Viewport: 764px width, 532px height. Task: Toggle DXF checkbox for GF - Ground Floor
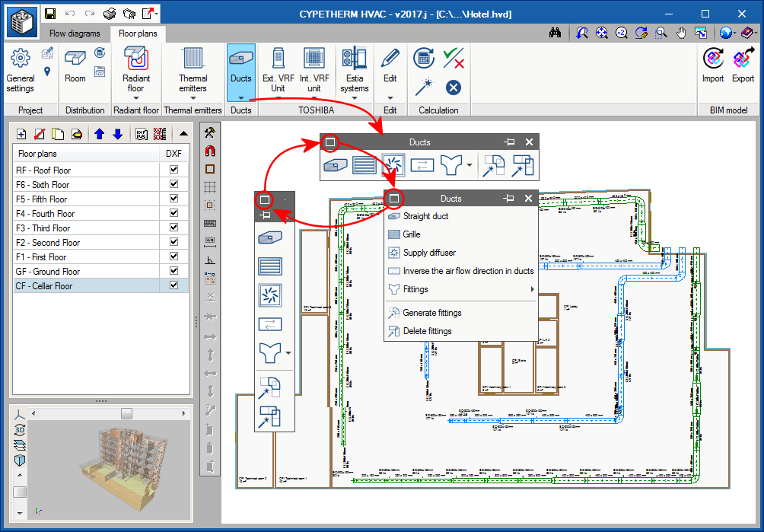tap(173, 272)
